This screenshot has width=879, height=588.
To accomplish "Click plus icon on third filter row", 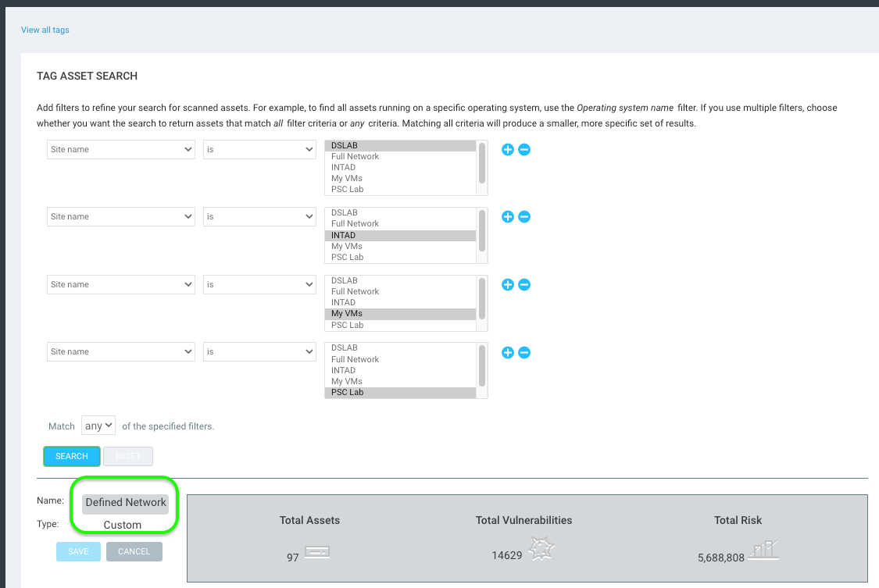I will coord(508,284).
